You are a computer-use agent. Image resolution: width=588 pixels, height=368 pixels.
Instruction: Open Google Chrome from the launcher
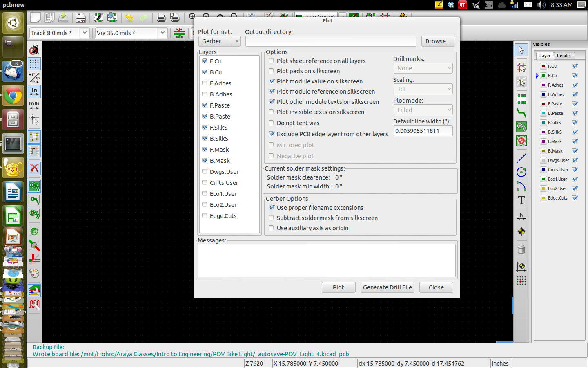pos(13,96)
